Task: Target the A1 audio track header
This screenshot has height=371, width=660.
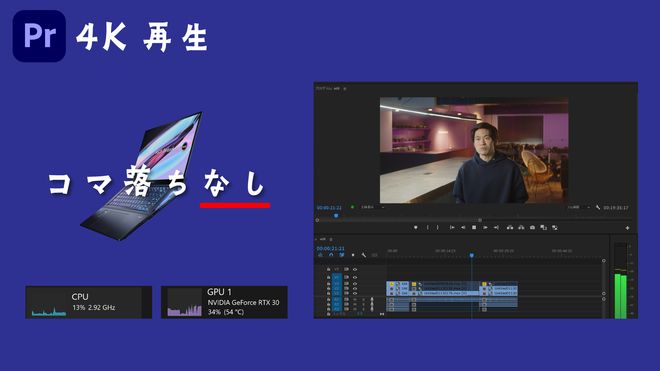Action: tap(337, 299)
